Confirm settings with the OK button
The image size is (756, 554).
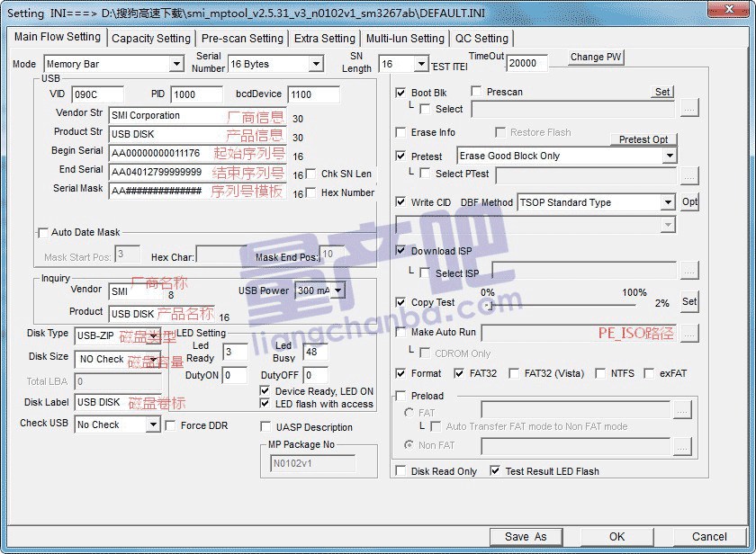click(616, 537)
